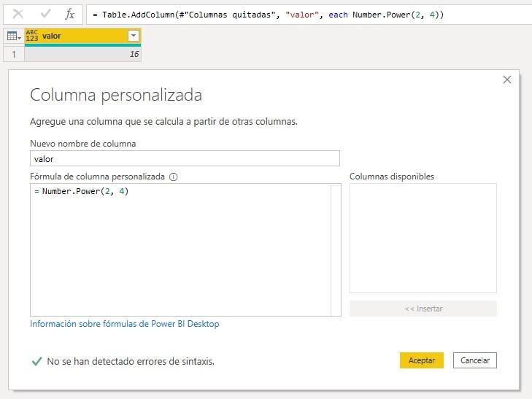The height and width of the screenshot is (399, 532).
Task: Click the formula bar cancel X icon
Action: point(18,14)
